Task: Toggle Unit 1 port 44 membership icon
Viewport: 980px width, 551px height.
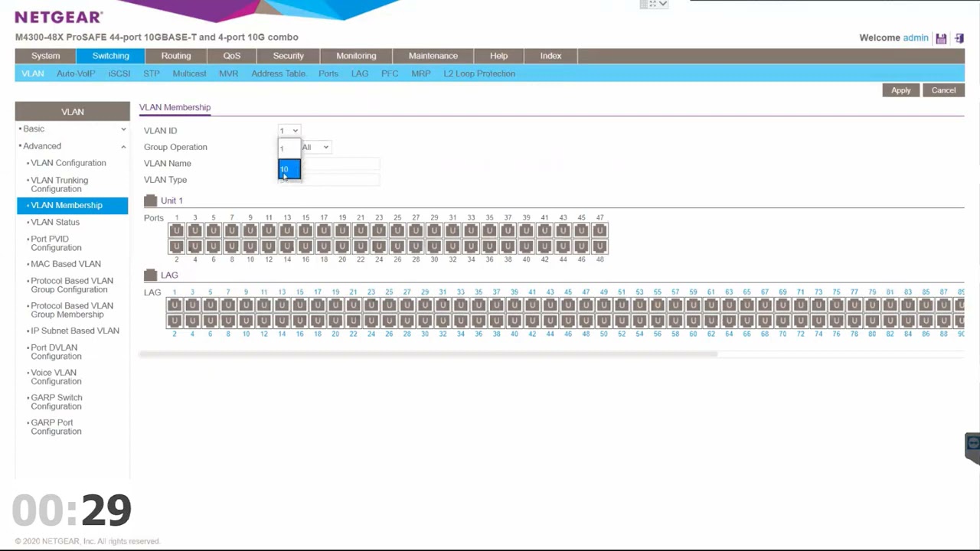Action: [563, 246]
